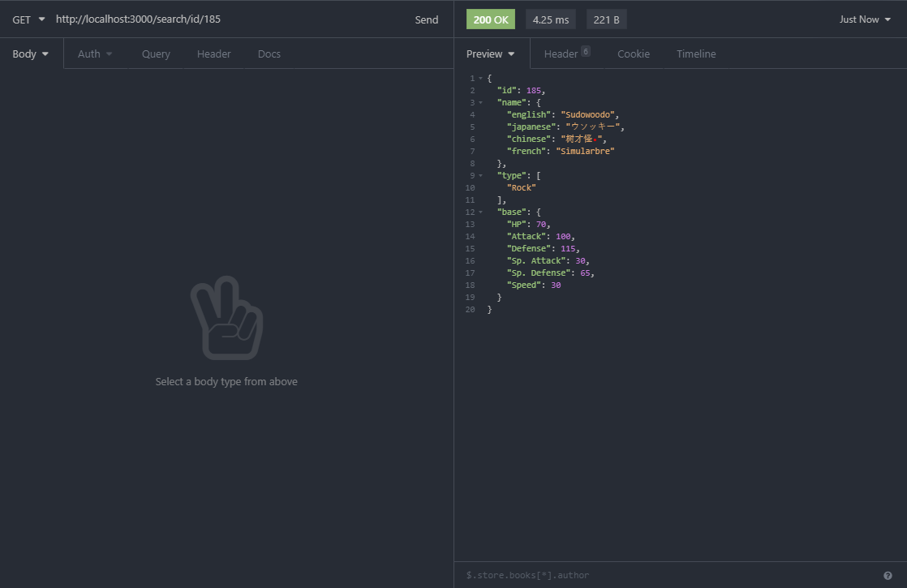The image size is (907, 588).
Task: Click the id value 185
Action: coord(533,90)
